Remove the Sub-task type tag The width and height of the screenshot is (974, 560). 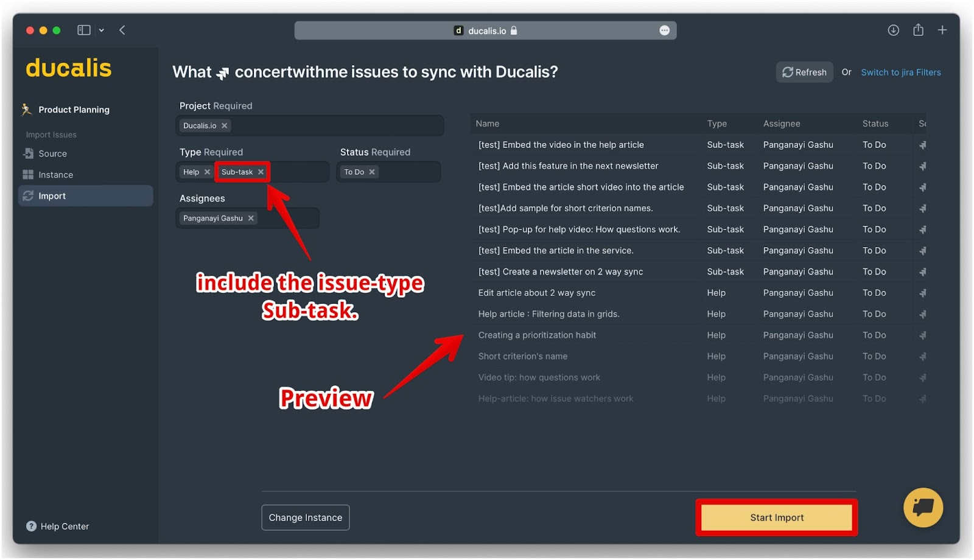point(261,172)
